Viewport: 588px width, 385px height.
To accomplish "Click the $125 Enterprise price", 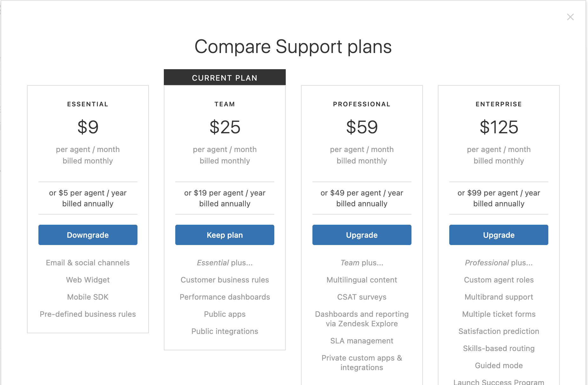I will (498, 127).
